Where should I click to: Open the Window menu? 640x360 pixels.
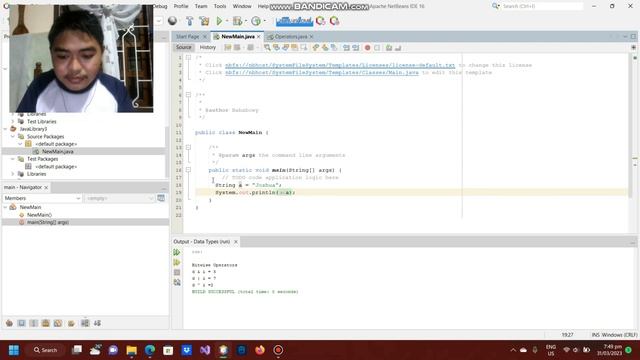(x=242, y=6)
